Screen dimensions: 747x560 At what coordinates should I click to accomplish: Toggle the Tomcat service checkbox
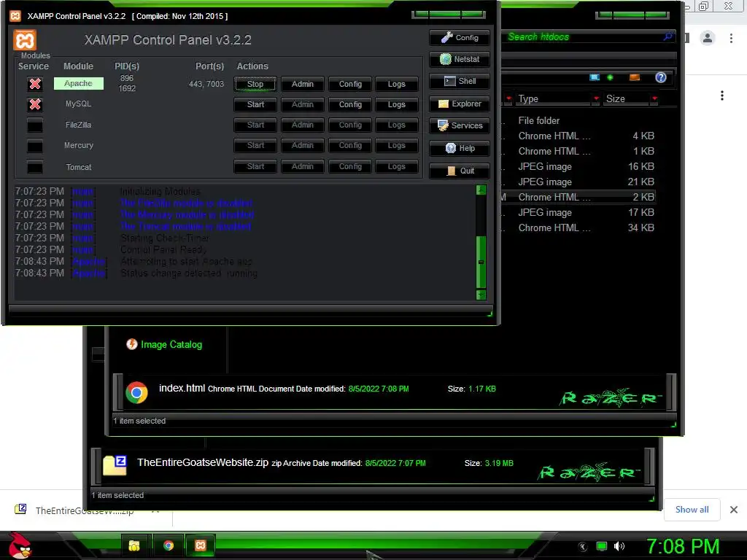(35, 167)
